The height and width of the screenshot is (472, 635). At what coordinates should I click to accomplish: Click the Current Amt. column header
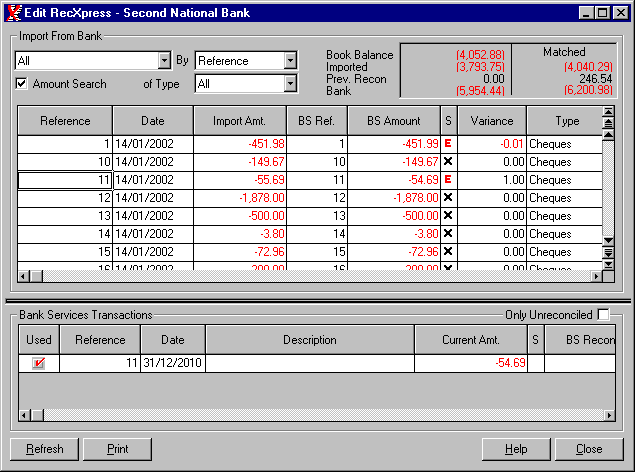(471, 340)
